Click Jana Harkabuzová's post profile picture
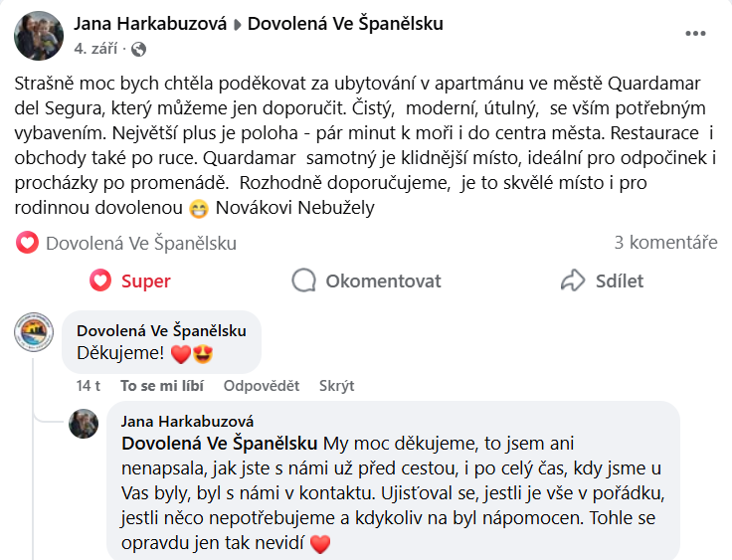Viewport: 732px width, 560px height. (x=39, y=36)
